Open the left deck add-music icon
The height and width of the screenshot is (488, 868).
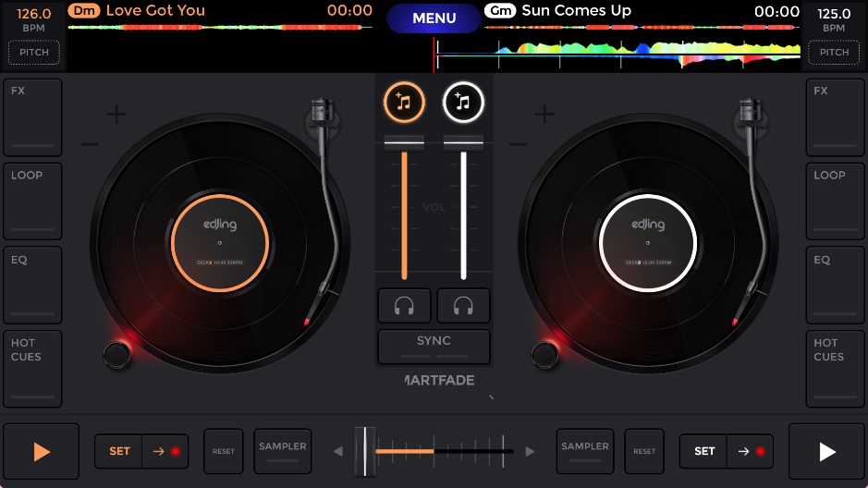click(x=404, y=103)
